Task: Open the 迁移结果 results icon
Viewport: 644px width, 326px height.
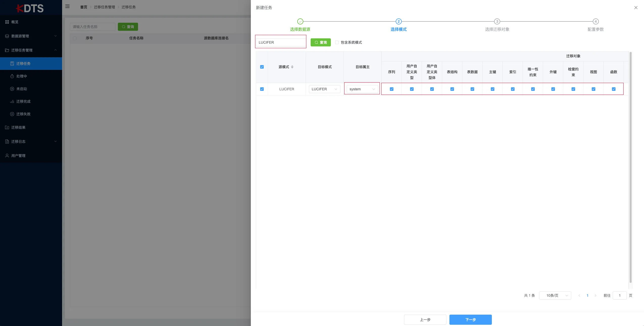Action: pos(7,127)
